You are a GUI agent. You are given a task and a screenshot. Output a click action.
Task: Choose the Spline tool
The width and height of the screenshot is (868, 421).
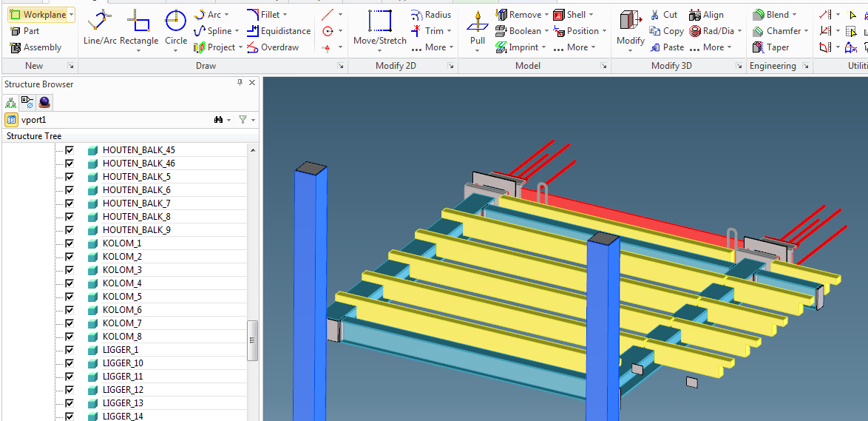[216, 31]
